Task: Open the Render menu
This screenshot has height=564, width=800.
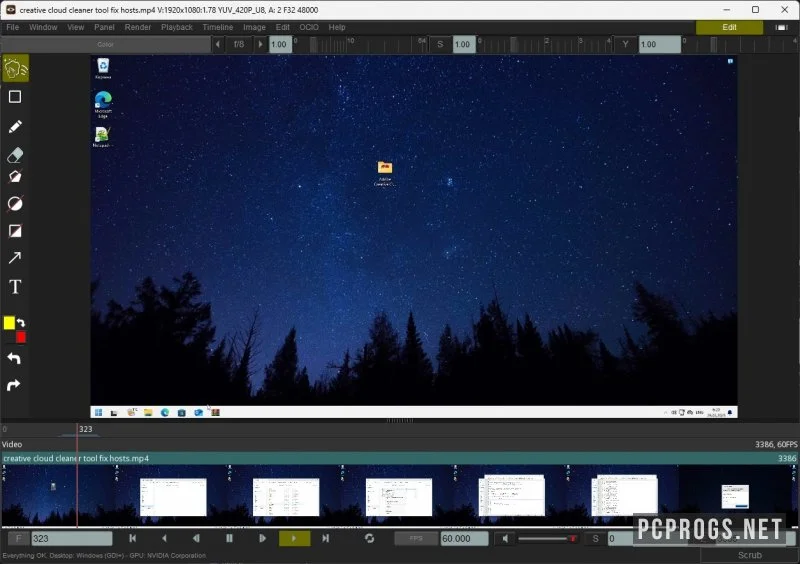Action: pyautogui.click(x=138, y=27)
